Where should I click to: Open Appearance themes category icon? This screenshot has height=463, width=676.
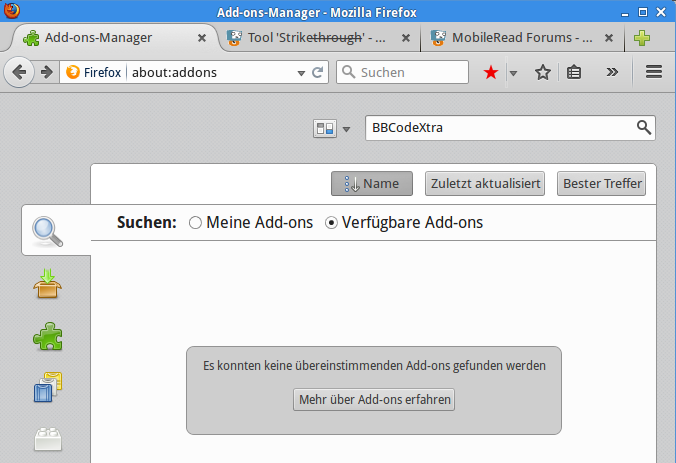point(48,387)
